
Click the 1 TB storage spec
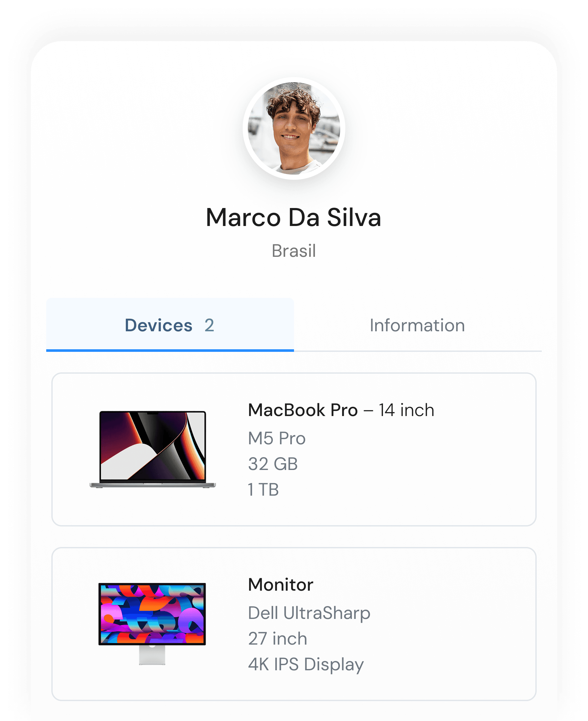263,490
